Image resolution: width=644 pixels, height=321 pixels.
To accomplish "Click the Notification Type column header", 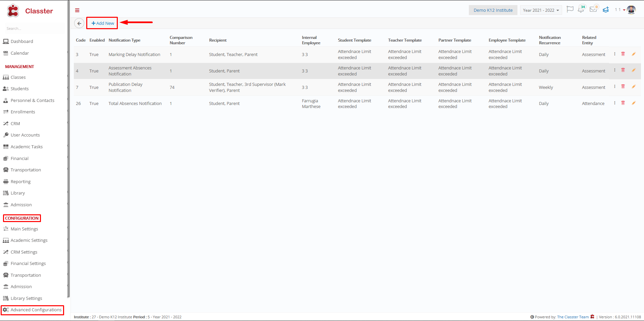I will click(125, 40).
